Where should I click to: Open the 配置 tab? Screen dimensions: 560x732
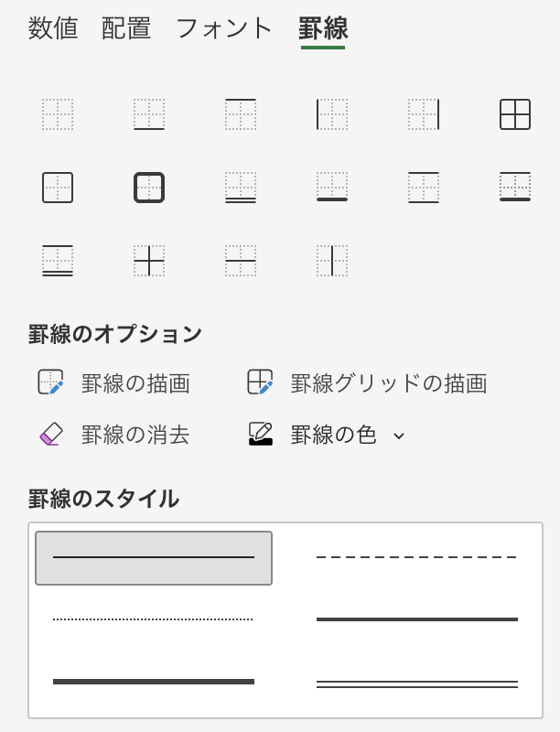(x=126, y=28)
